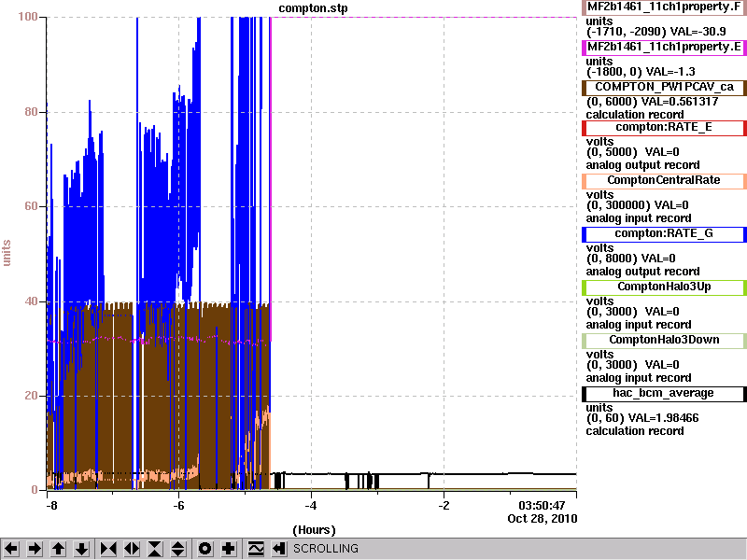Select the magenta MF2b1461_11ch1property.E legend entry
747x560 pixels.
[x=664, y=48]
